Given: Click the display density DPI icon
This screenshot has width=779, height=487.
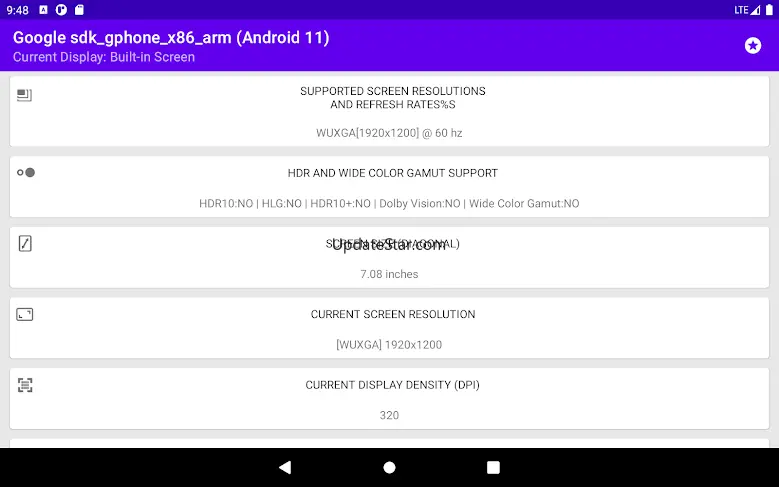Looking at the screenshot, I should click(x=25, y=385).
